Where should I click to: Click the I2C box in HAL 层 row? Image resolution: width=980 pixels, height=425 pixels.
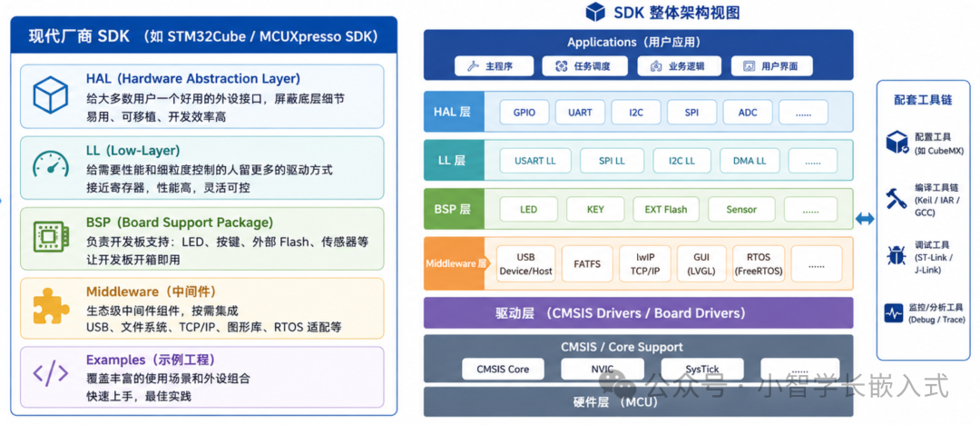(x=635, y=113)
